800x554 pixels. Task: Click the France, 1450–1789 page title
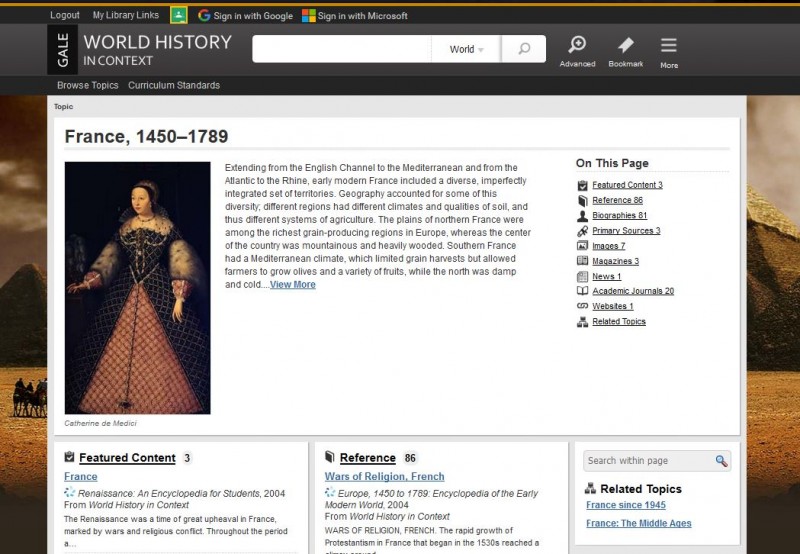point(146,136)
